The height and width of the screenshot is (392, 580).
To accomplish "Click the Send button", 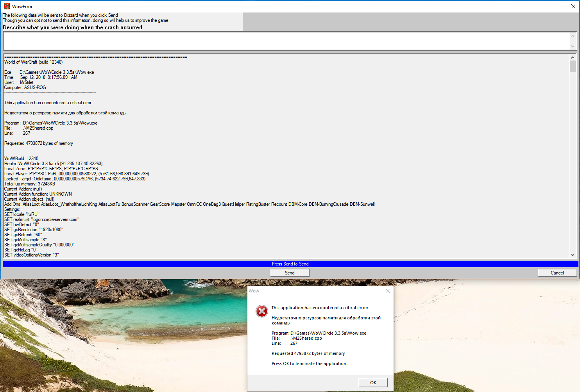I will point(290,273).
